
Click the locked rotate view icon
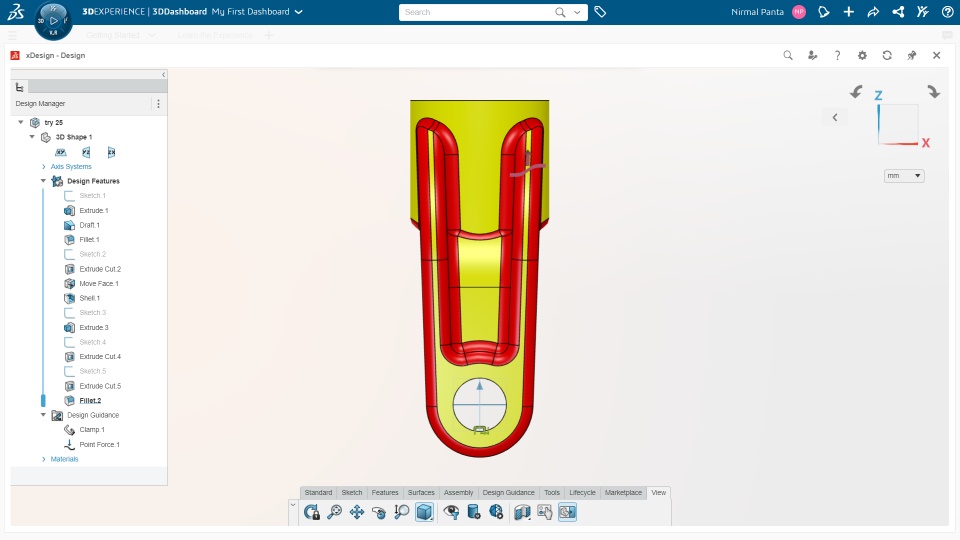pyautogui.click(x=311, y=512)
